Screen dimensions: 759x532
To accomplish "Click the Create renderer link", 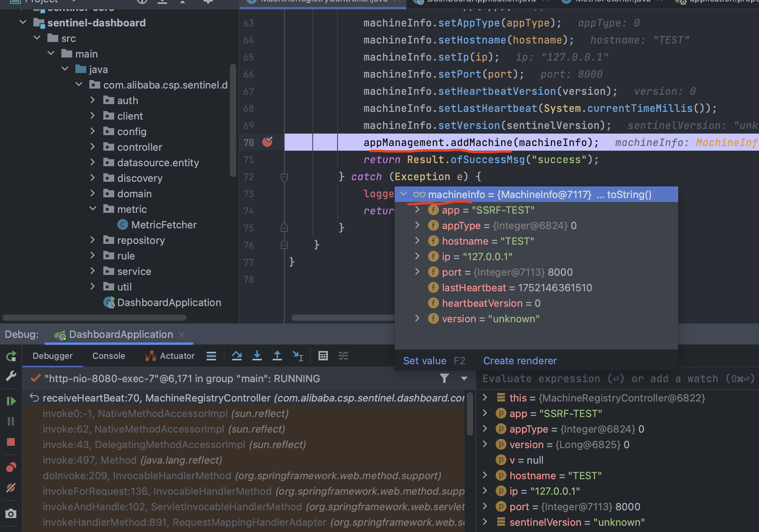I will point(520,361).
